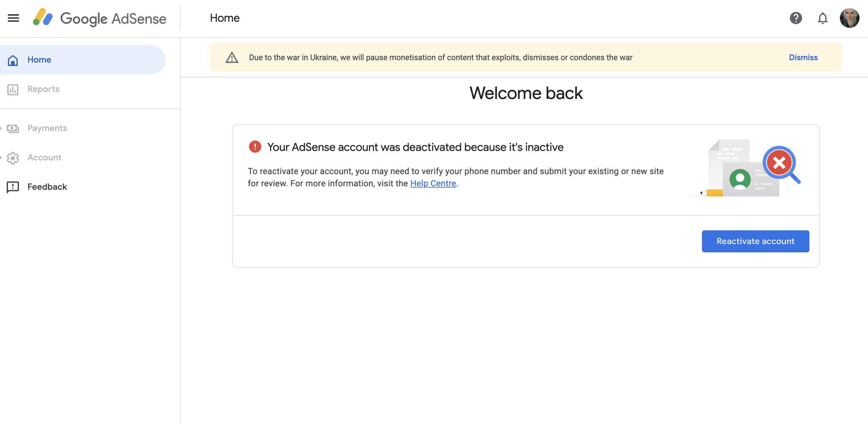Screen dimensions: 868x424
Task: Dismiss the Ukraine war notice
Action: (803, 57)
